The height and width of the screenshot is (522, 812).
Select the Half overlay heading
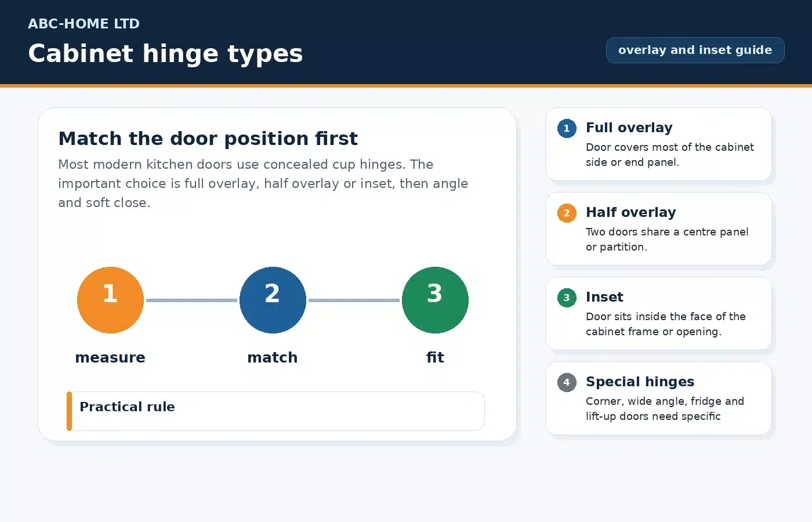[630, 212]
